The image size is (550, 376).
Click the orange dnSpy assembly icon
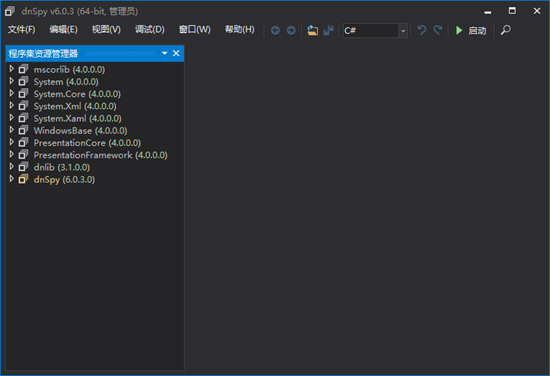pyautogui.click(x=23, y=179)
